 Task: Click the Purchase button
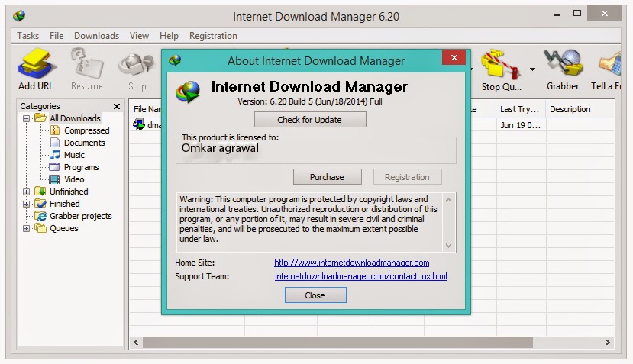327,177
